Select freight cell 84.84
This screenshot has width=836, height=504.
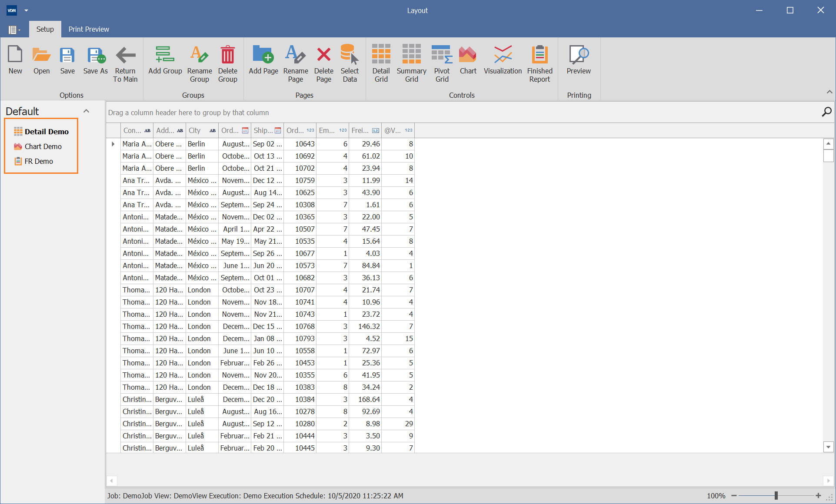365,265
